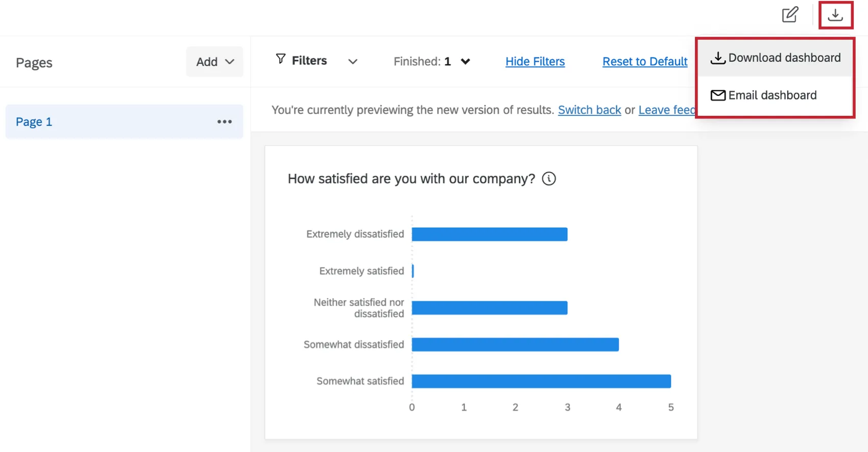
Task: Click the download icon in top-right corner
Action: [x=835, y=15]
